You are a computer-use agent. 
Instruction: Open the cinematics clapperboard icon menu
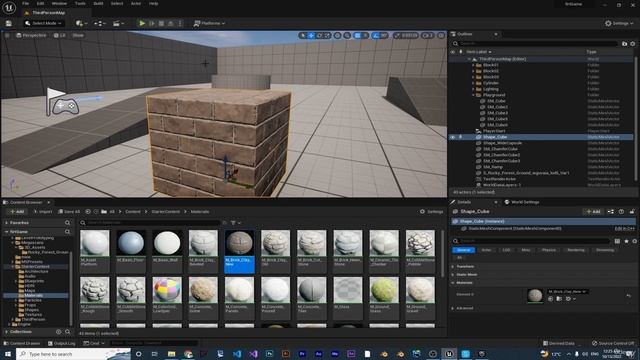[117, 23]
